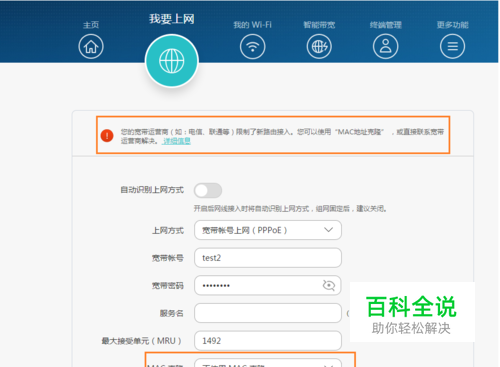Click the red warning exclamation icon
Screen dimensions: 500x367
(x=107, y=136)
